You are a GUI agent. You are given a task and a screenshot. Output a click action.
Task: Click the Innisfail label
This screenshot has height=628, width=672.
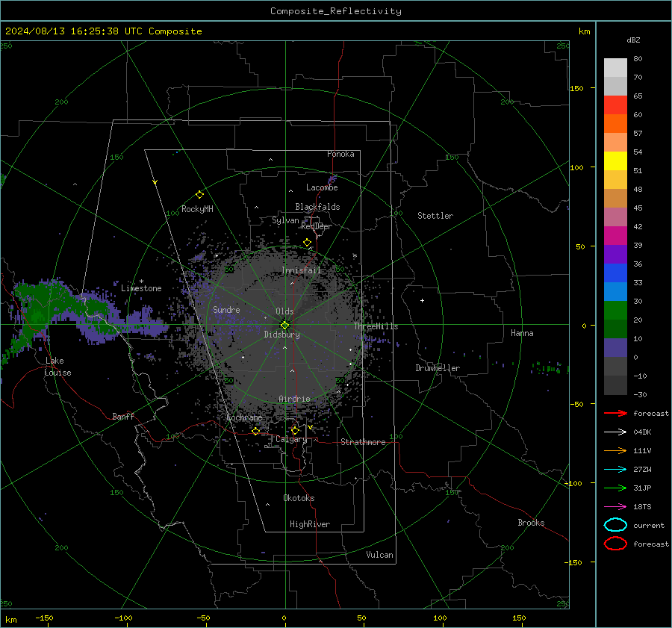pyautogui.click(x=301, y=270)
